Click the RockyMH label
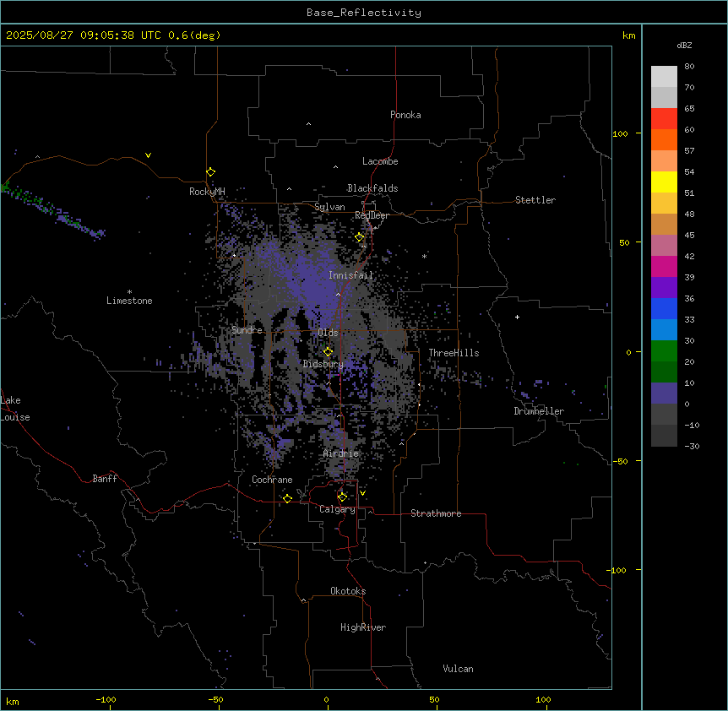 pos(207,192)
